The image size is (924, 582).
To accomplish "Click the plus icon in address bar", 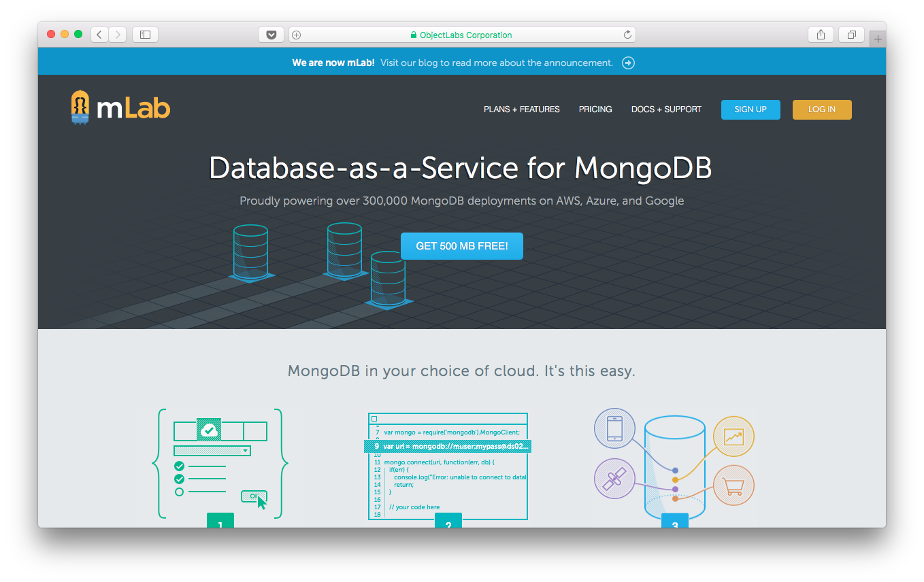I will 297,35.
